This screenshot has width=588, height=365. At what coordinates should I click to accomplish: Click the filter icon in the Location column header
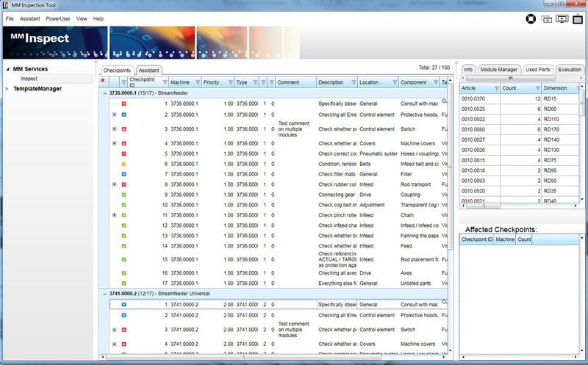coord(395,82)
